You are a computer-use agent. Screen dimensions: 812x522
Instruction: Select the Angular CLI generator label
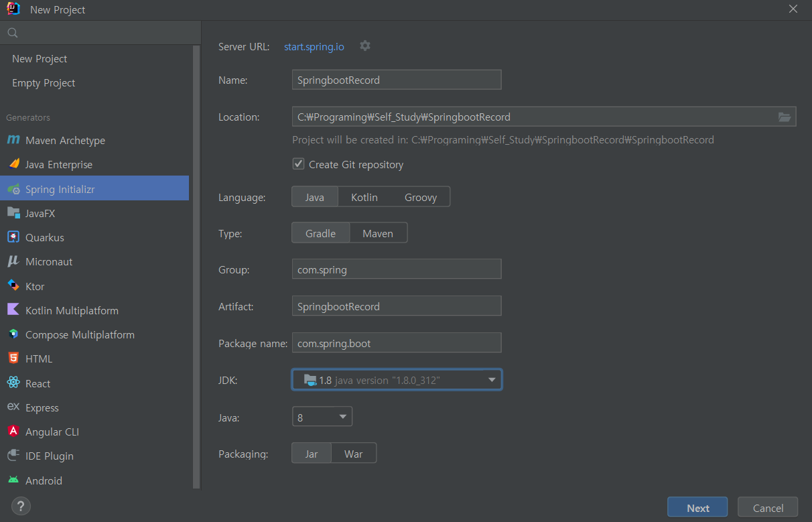[52, 432]
